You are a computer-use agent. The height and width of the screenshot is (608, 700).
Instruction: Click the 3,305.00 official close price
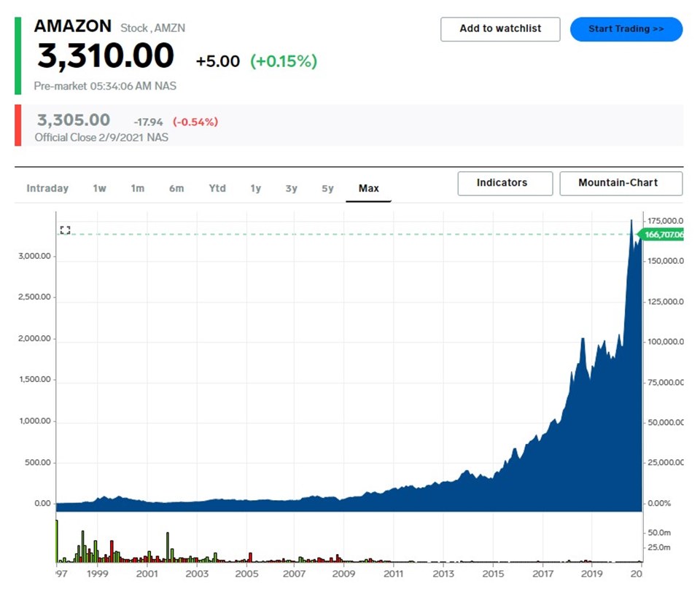coord(74,120)
